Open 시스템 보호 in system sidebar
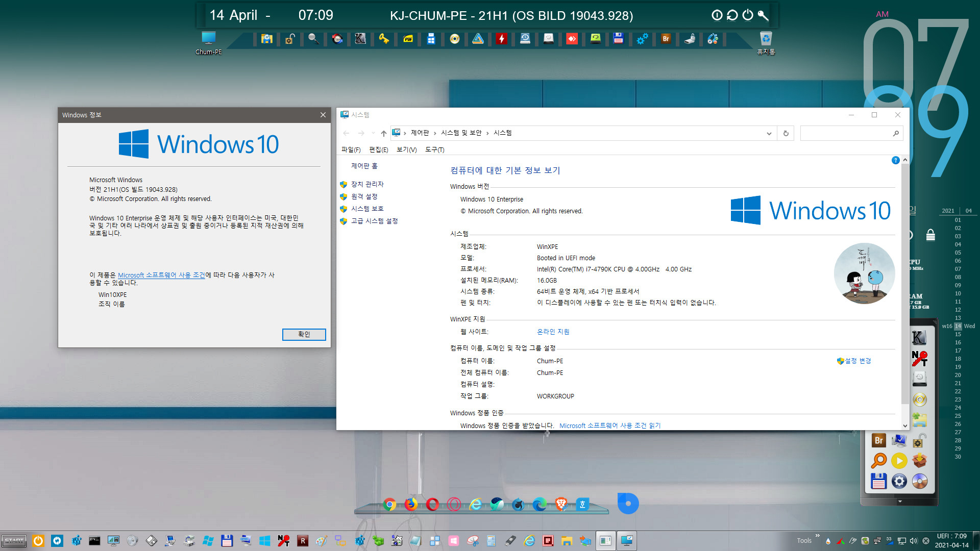 [367, 209]
